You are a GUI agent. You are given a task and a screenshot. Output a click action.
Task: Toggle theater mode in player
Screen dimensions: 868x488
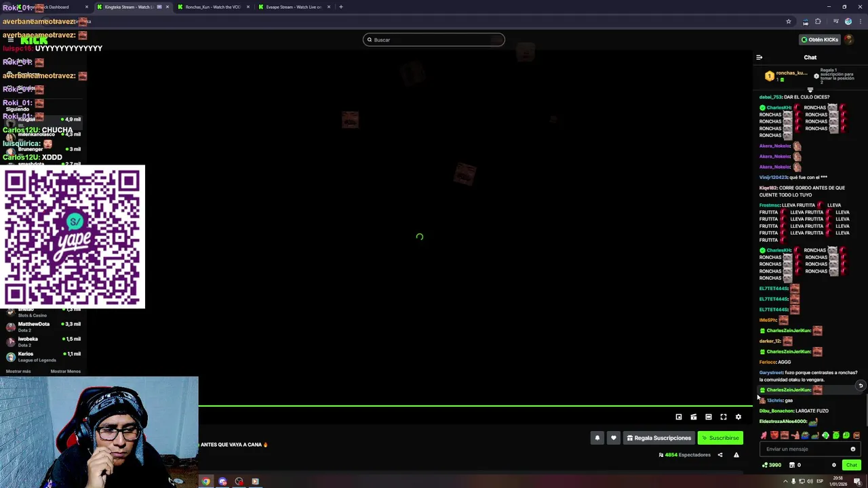pos(709,417)
